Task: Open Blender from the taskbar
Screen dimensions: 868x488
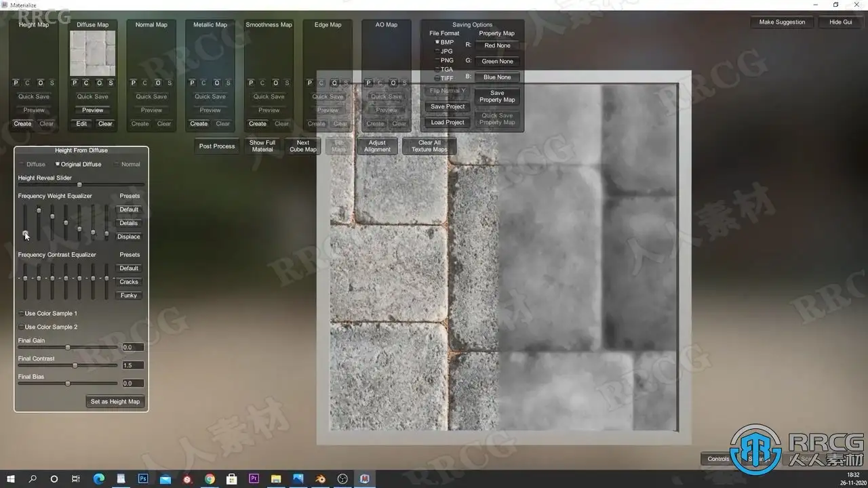Action: point(320,479)
